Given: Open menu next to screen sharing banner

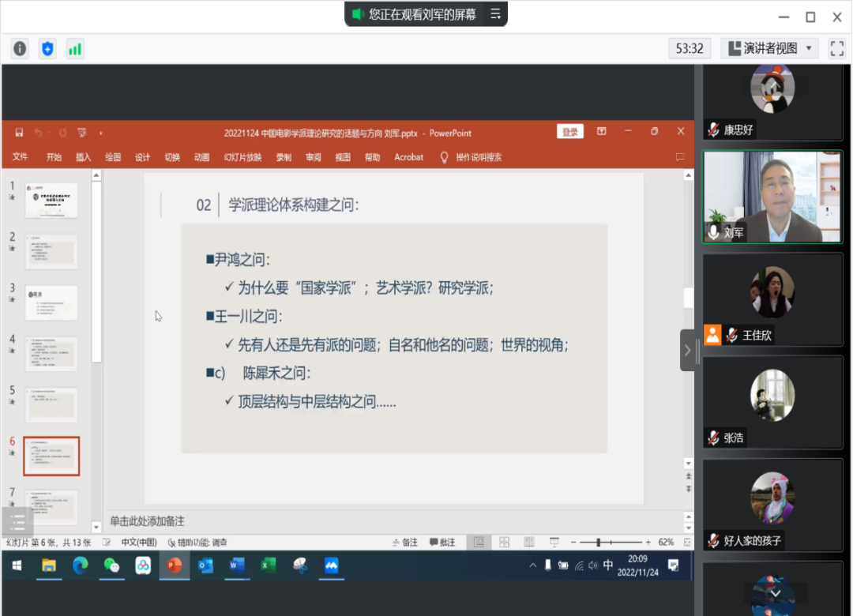Looking at the screenshot, I should 496,13.
